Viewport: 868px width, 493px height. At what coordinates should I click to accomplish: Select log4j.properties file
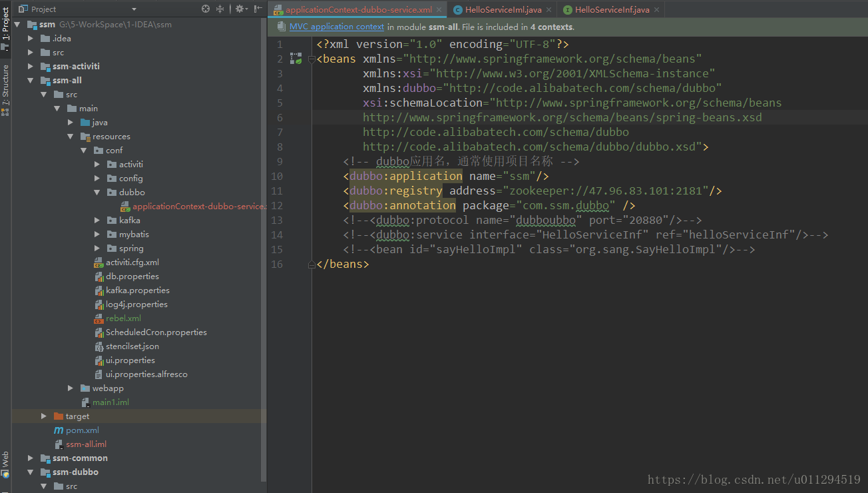[x=136, y=304]
